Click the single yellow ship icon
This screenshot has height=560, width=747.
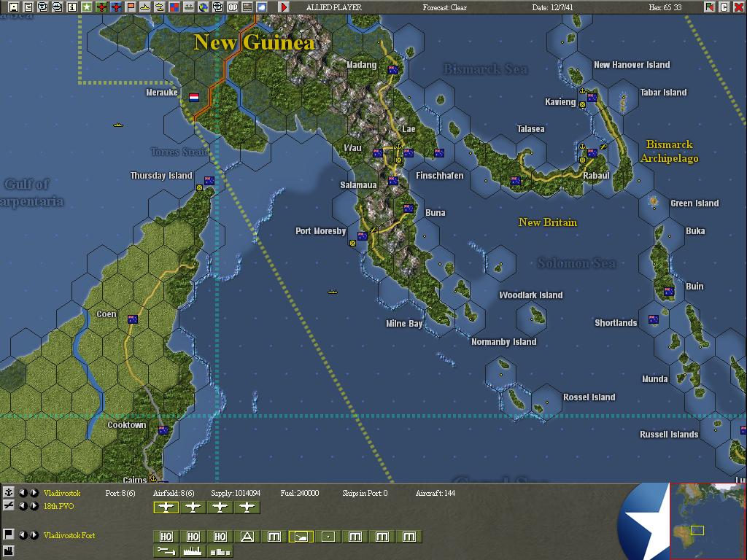point(145,7)
